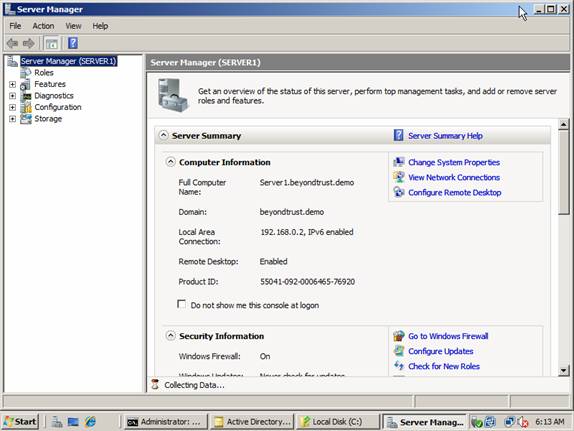Click the green shield tray icon
The width and height of the screenshot is (574, 431).
[477, 422]
